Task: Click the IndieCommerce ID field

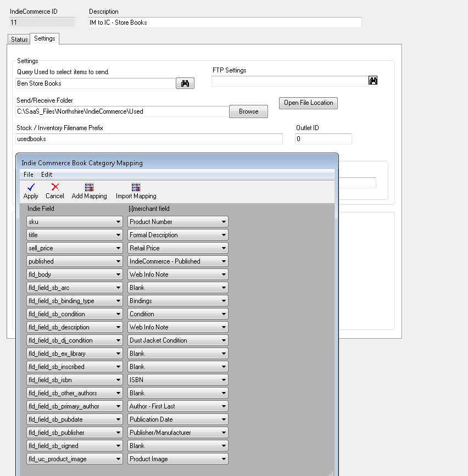Action: click(42, 23)
